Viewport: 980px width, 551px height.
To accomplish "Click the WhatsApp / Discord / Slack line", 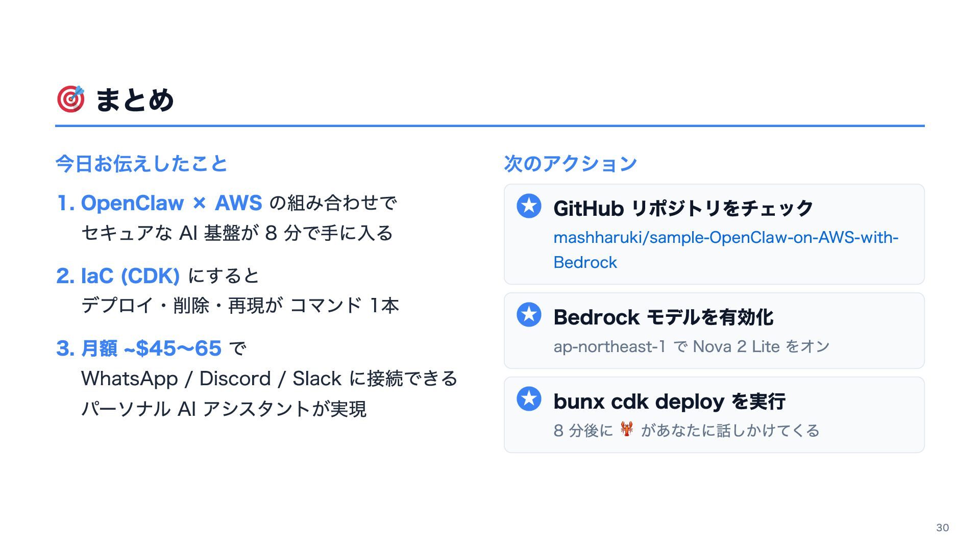I will pyautogui.click(x=269, y=379).
